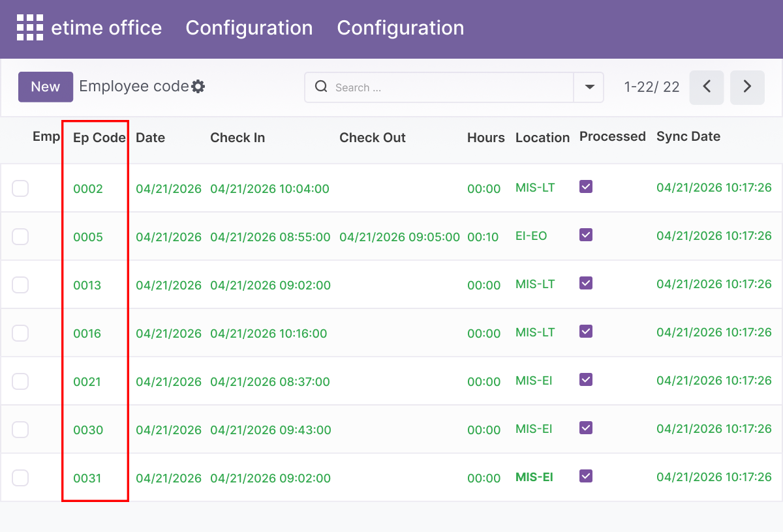Sort by the Emp column header

click(46, 136)
